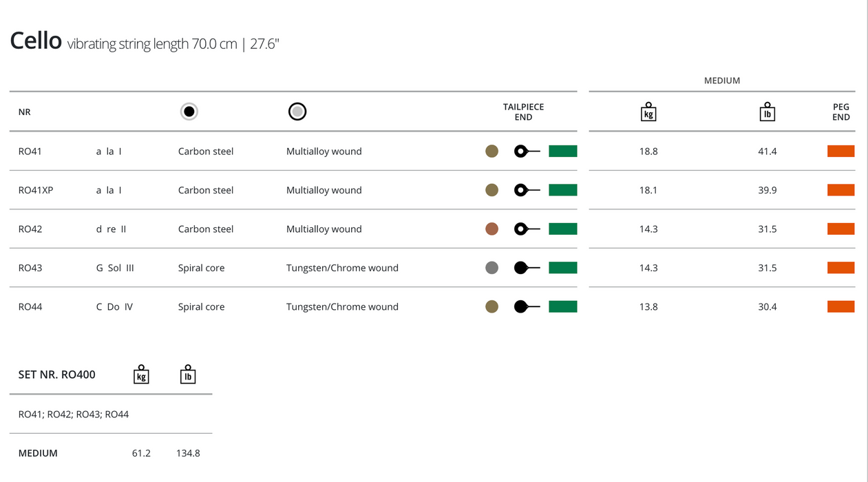Click the orange peg end swatch for RO44
The width and height of the screenshot is (868, 482).
840,307
